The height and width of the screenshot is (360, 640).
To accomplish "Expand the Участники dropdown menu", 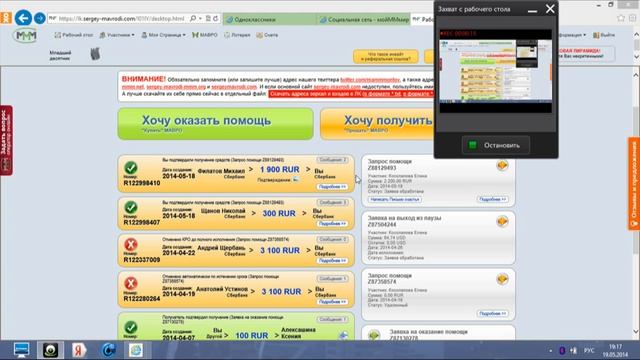I will point(117,35).
